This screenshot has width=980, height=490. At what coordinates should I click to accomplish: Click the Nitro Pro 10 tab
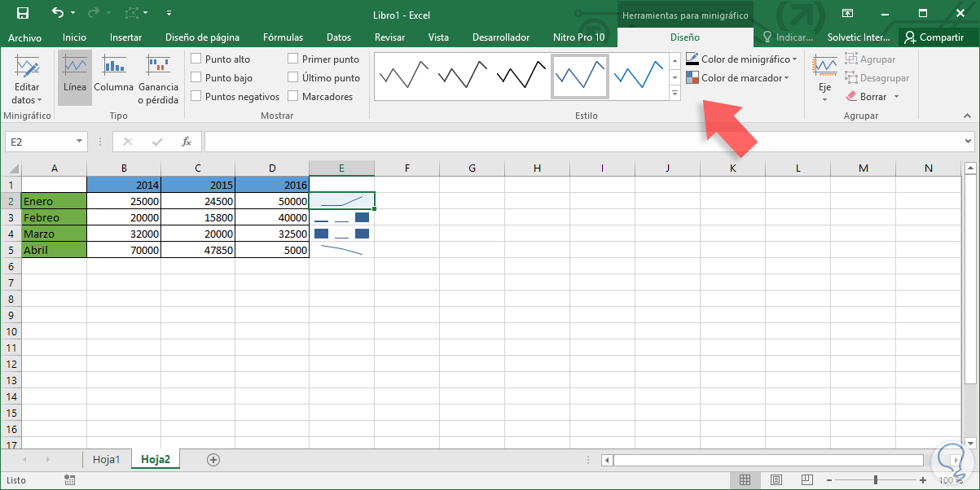click(578, 37)
